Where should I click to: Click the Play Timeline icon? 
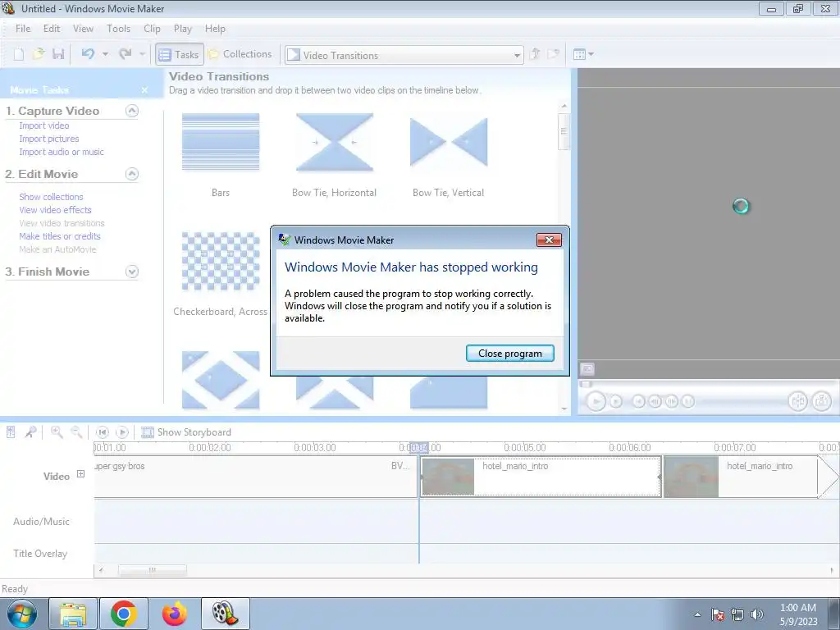coord(122,431)
